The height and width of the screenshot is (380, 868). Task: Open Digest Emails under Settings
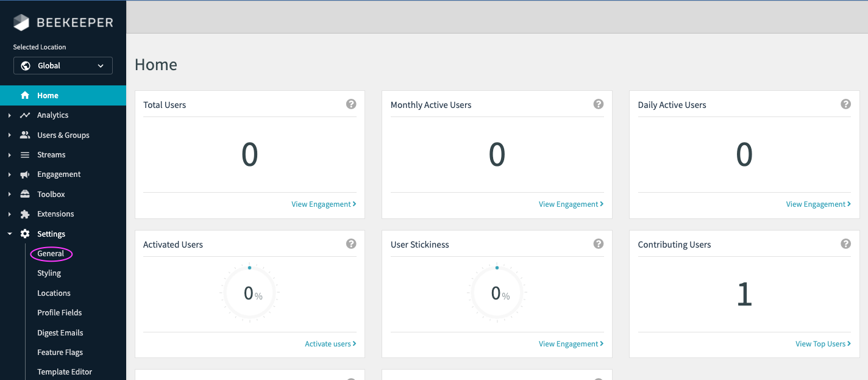(x=60, y=333)
